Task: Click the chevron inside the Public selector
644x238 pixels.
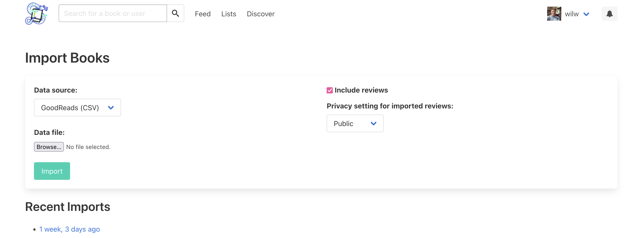Action: coord(374,123)
